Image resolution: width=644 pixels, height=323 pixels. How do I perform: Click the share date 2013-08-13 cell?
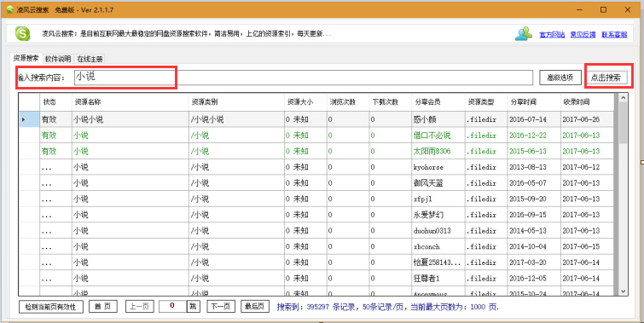533,167
